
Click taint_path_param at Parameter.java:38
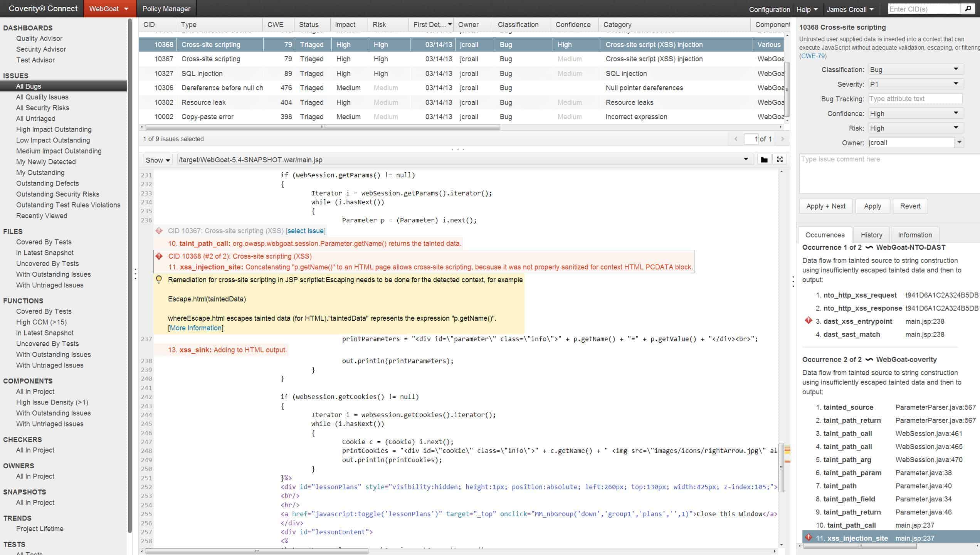[x=852, y=473]
